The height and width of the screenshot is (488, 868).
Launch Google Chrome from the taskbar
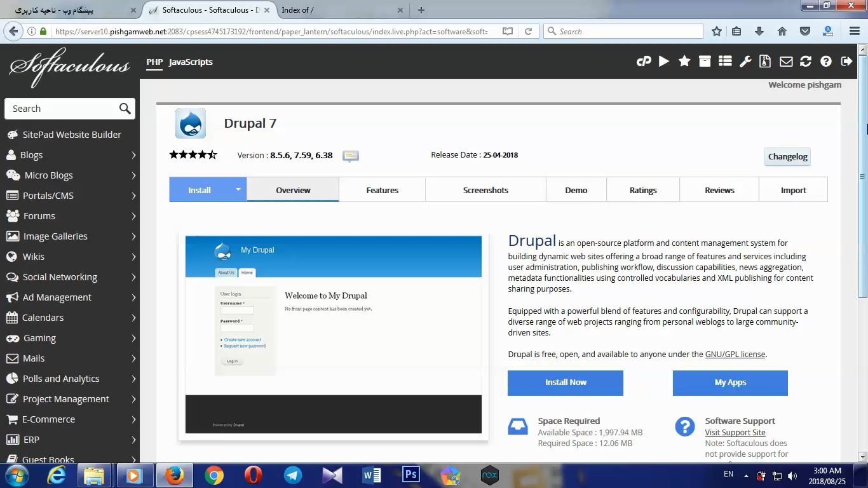214,475
